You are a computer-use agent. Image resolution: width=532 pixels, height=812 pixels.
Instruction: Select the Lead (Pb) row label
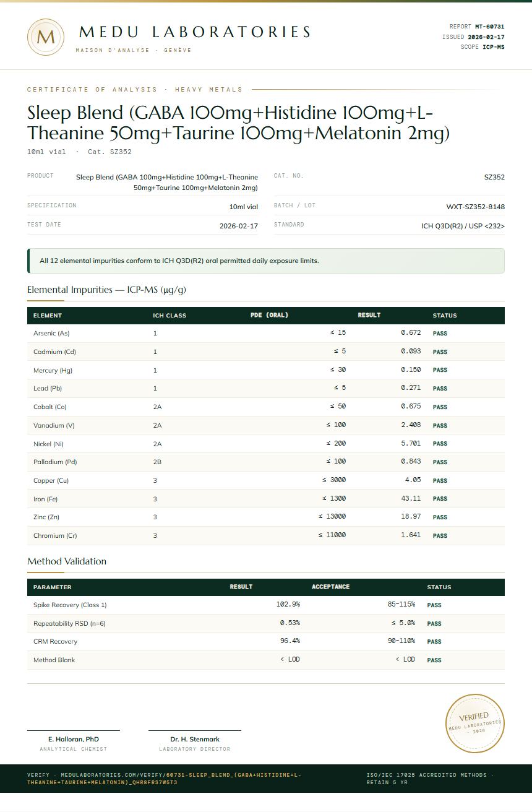[48, 389]
